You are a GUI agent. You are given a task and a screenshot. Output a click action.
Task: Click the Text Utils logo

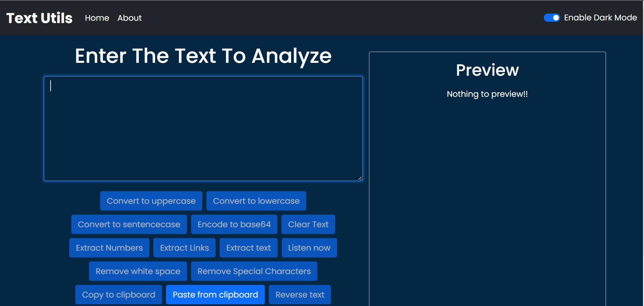(39, 18)
